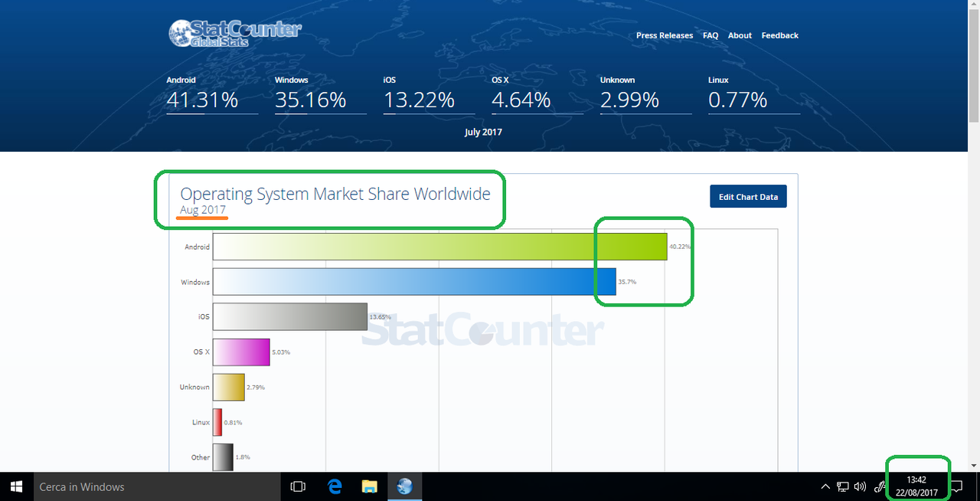Click the 13.65% iOS value label
The image size is (980, 501).
380,317
